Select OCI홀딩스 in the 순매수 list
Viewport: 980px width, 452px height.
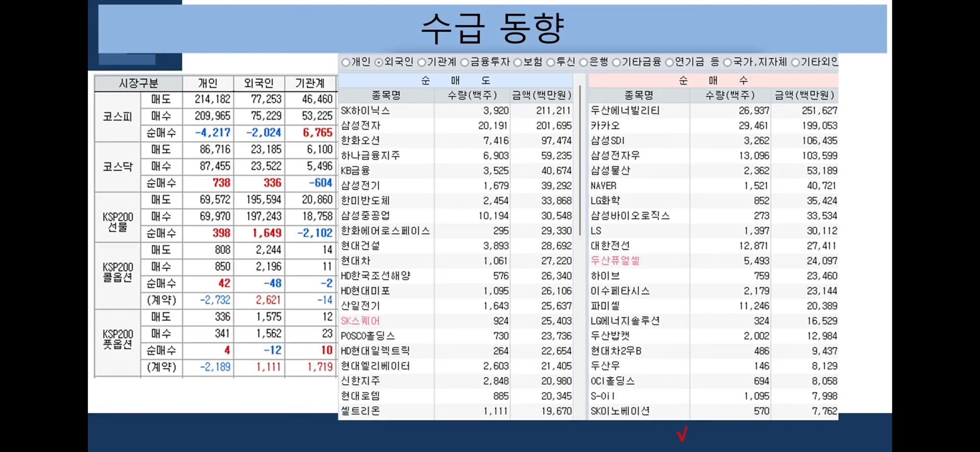[x=612, y=381]
